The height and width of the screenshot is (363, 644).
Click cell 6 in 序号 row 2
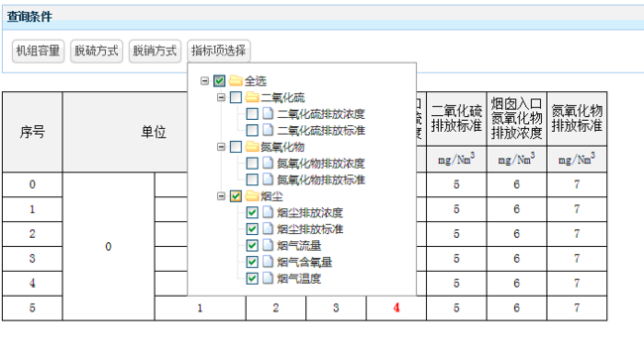tap(516, 234)
